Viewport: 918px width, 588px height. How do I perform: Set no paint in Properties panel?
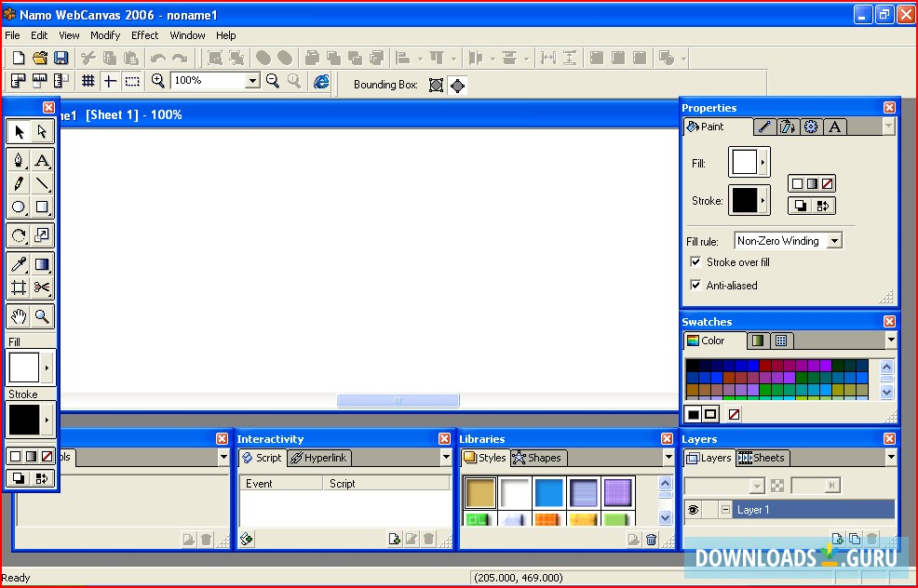click(827, 183)
